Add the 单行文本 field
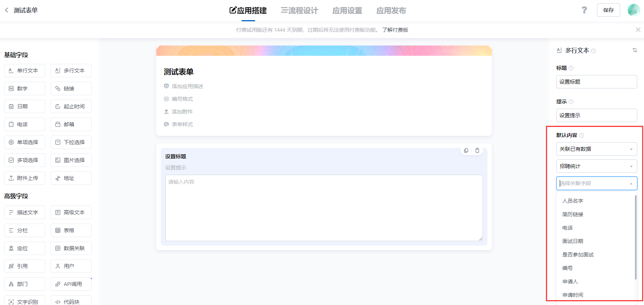 (25, 71)
